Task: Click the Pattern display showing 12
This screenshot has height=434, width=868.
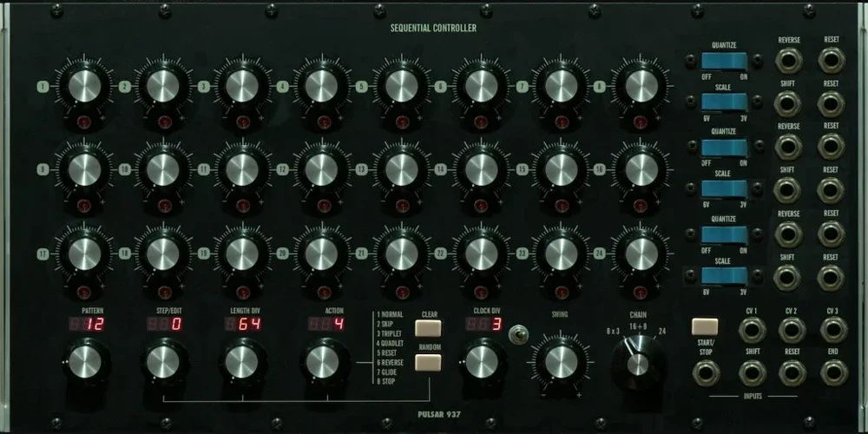Action: [x=87, y=324]
